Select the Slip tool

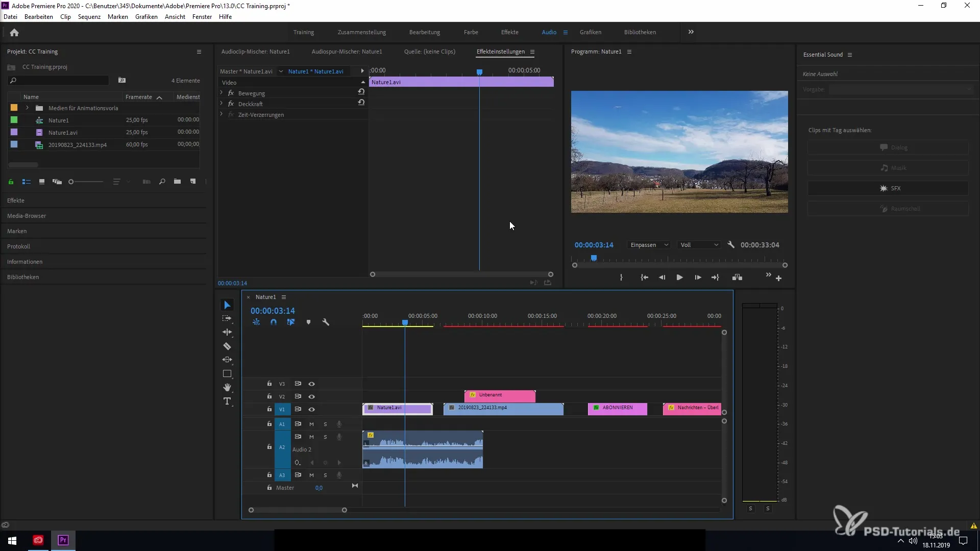pyautogui.click(x=227, y=360)
